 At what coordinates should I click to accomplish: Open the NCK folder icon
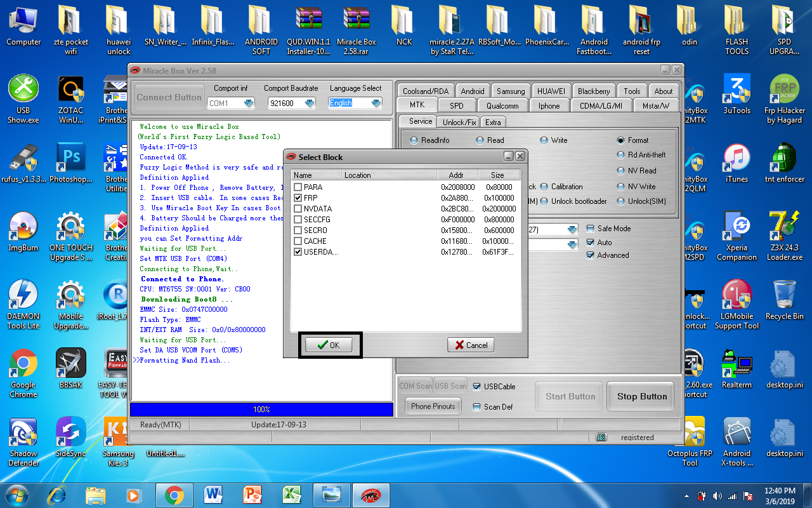pyautogui.click(x=403, y=27)
